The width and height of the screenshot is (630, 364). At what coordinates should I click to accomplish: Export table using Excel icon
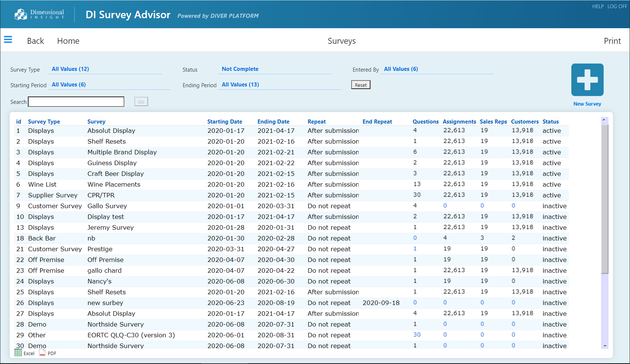coord(18,353)
